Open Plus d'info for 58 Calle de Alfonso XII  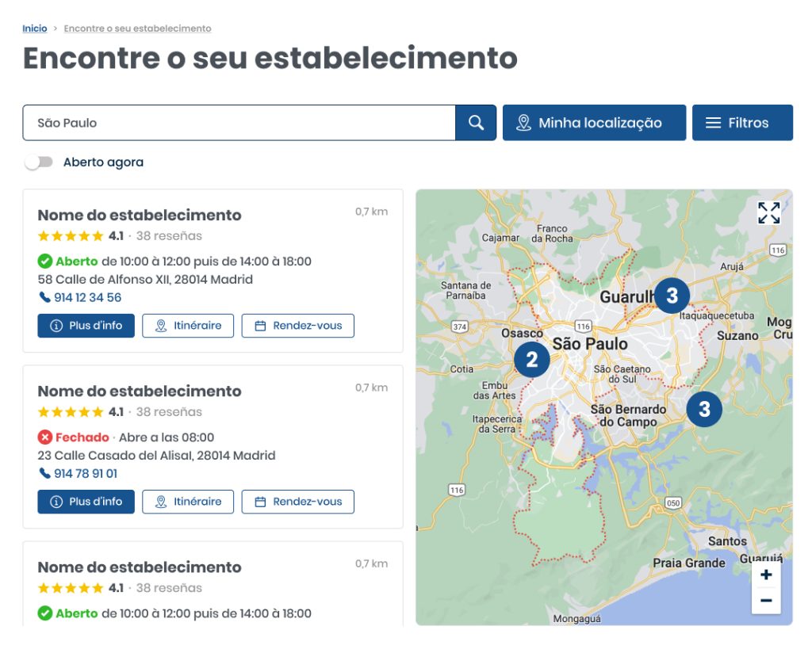click(86, 326)
